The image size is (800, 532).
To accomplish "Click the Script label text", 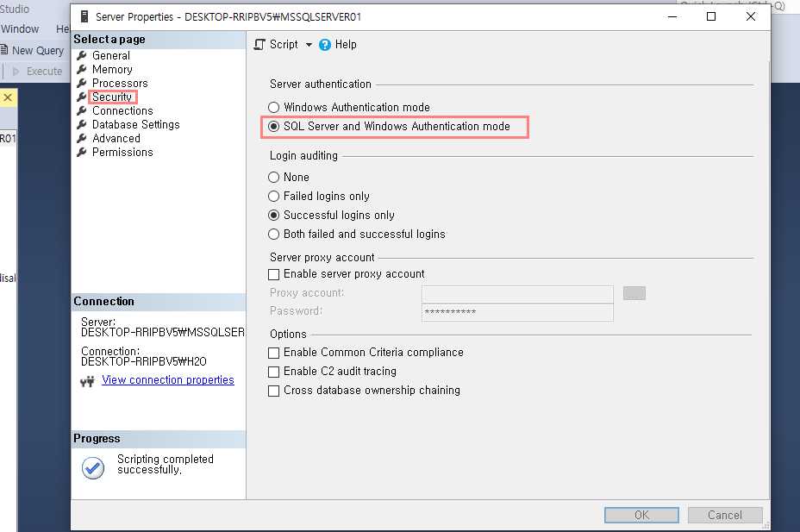I will 284,45.
